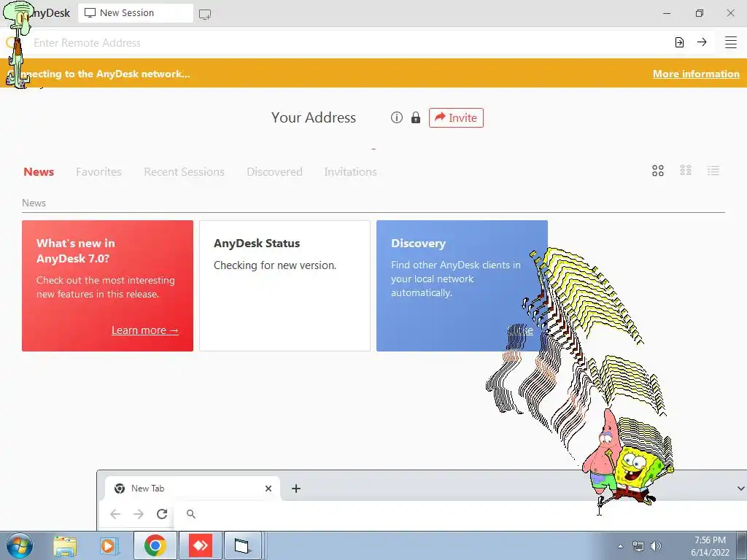Screen dimensions: 747x560
Task: Select the Favorites tab
Action: pyautogui.click(x=98, y=171)
